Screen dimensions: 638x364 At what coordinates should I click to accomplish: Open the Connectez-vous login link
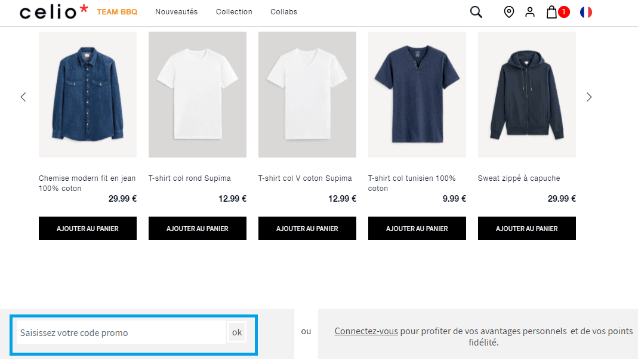(x=366, y=331)
